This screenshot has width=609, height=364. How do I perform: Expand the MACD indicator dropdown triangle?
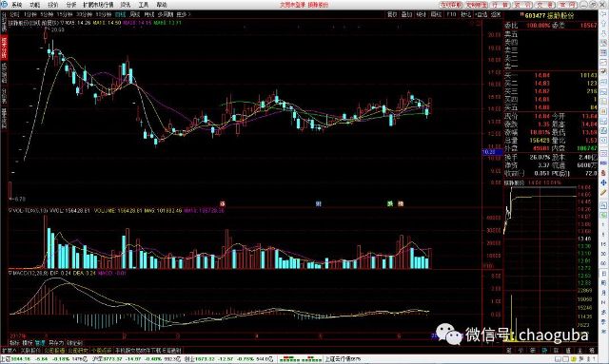tap(10, 274)
